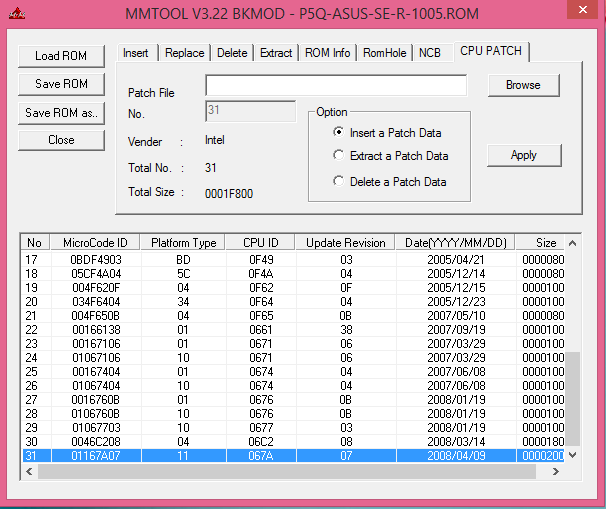Click the Total Size value 0001F800
The height and width of the screenshot is (509, 606).
[x=229, y=194]
